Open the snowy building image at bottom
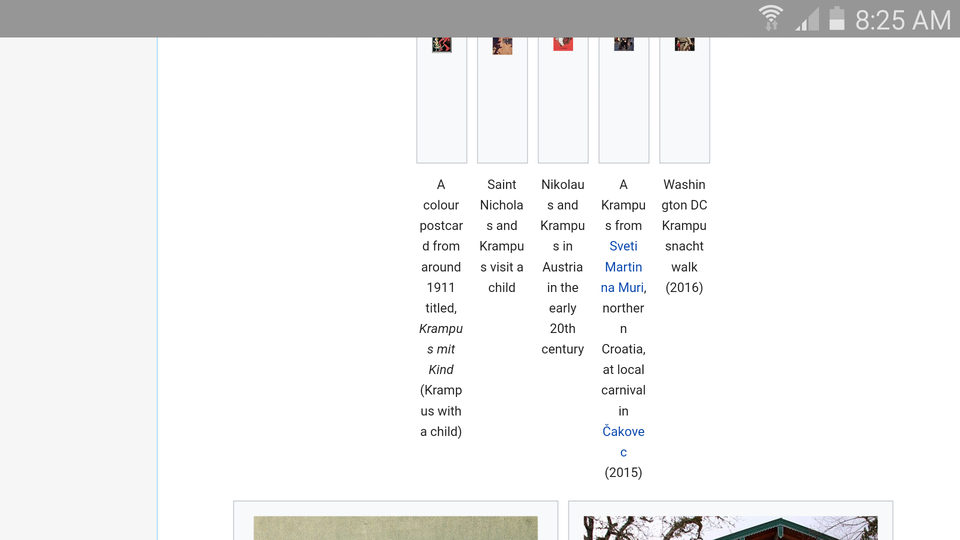960x540 pixels. click(x=730, y=528)
